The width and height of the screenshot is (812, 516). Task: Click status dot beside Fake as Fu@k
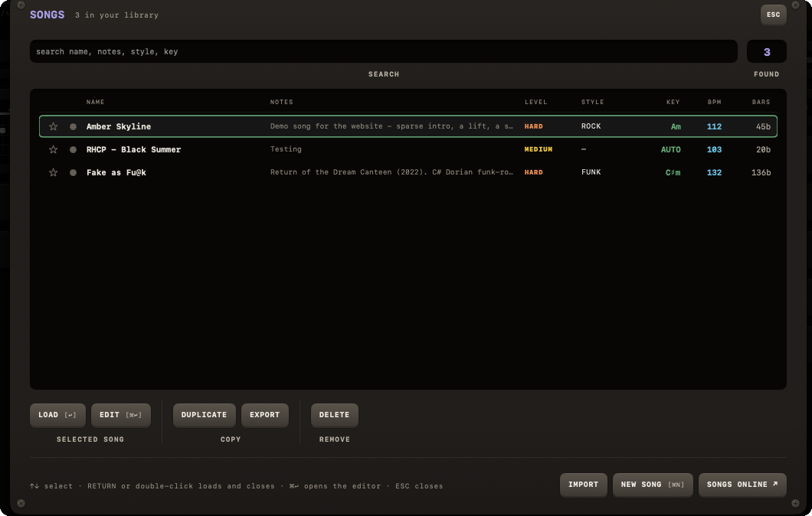click(x=73, y=172)
